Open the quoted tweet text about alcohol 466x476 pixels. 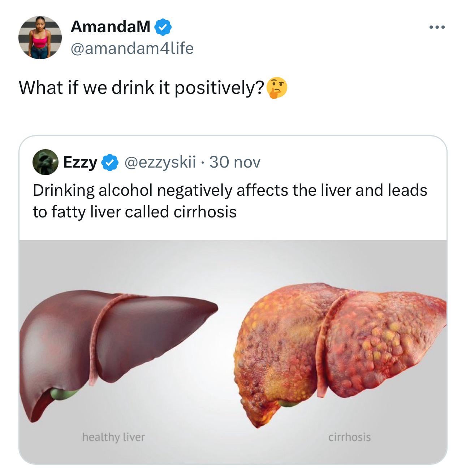click(x=230, y=201)
